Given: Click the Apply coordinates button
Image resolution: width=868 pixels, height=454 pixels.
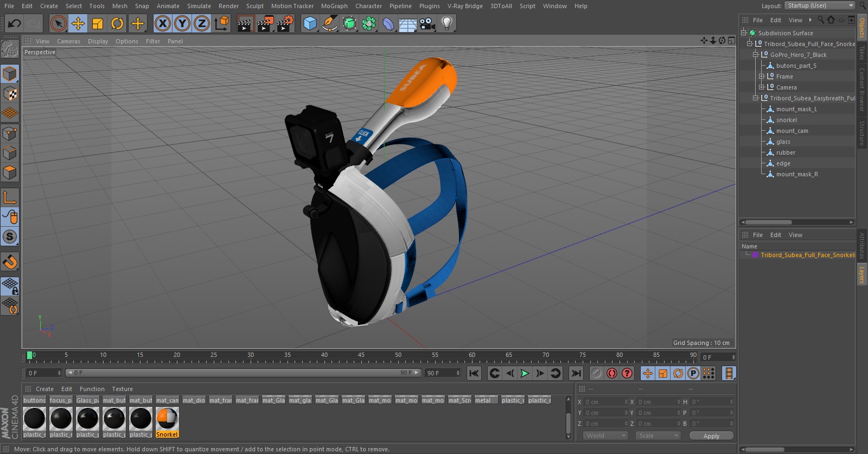Looking at the screenshot, I should [711, 436].
